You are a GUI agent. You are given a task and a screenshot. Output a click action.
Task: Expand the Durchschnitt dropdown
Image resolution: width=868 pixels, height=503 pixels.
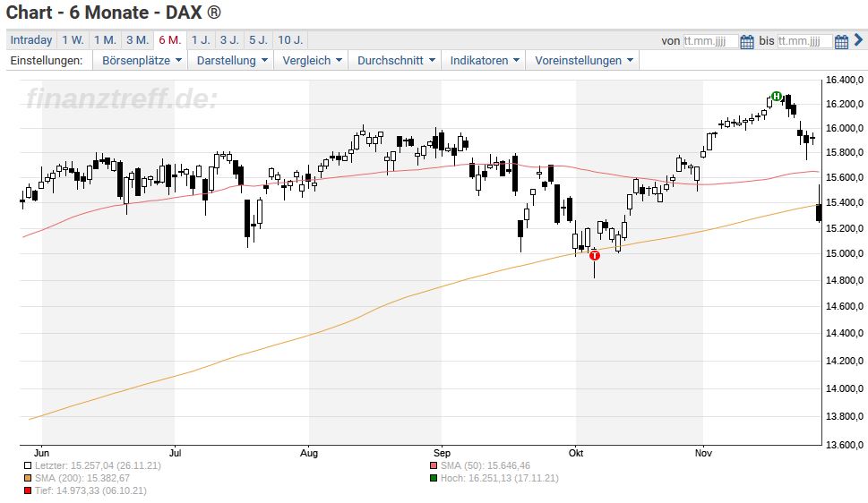click(x=396, y=60)
